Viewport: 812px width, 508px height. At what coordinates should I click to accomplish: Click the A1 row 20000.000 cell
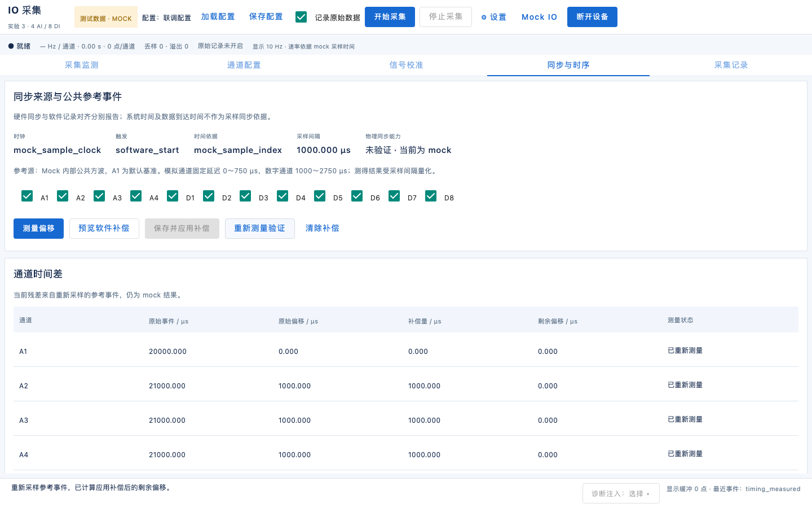[x=167, y=351]
